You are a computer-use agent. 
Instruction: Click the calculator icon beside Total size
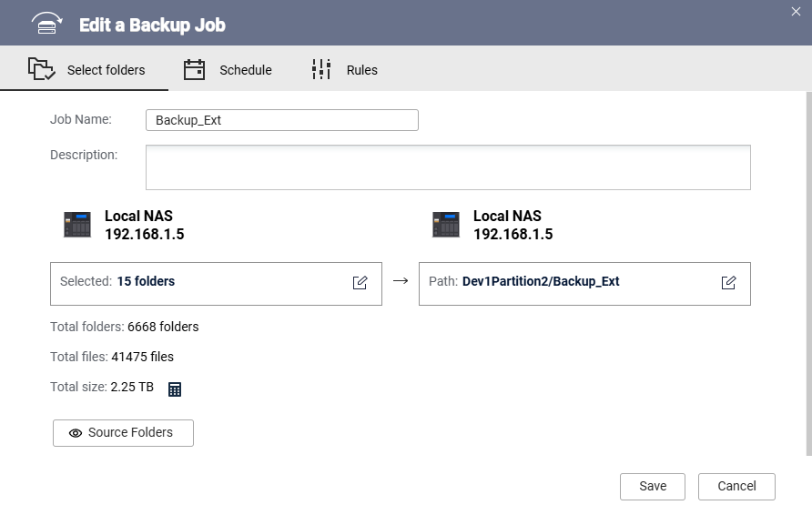click(175, 389)
